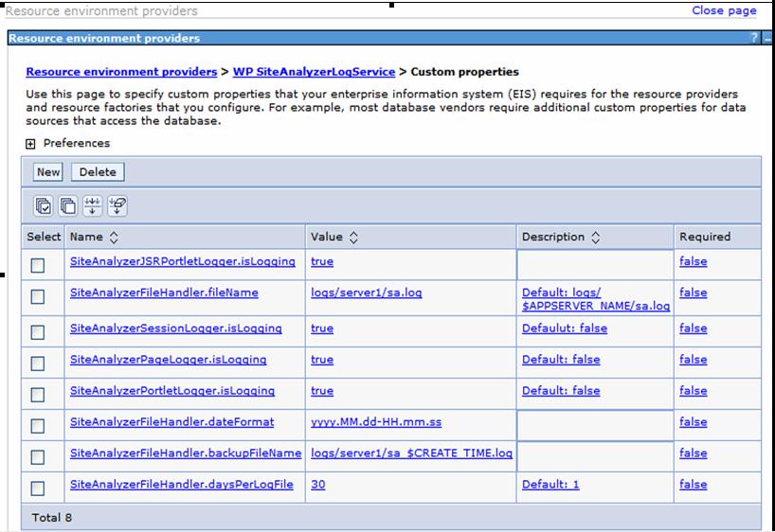Open help question mark in portlet header
The image size is (775, 532).
754,38
